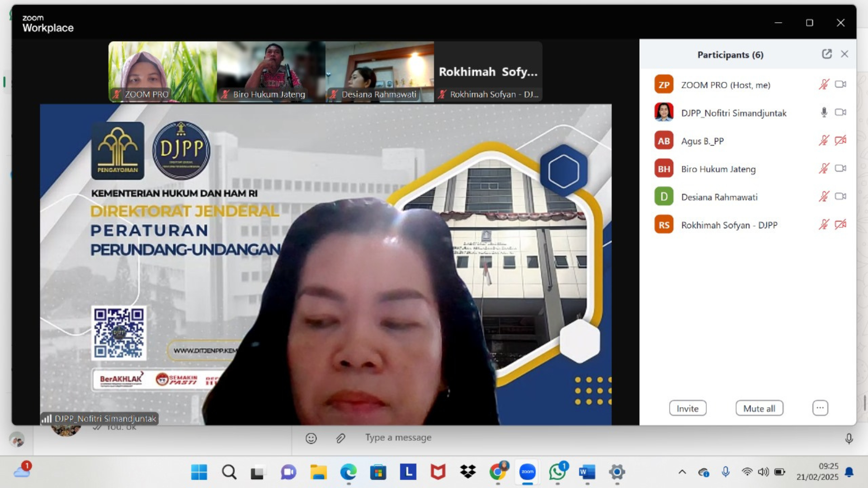Open Google Chrome from taskbar
This screenshot has width=868, height=488.
498,472
